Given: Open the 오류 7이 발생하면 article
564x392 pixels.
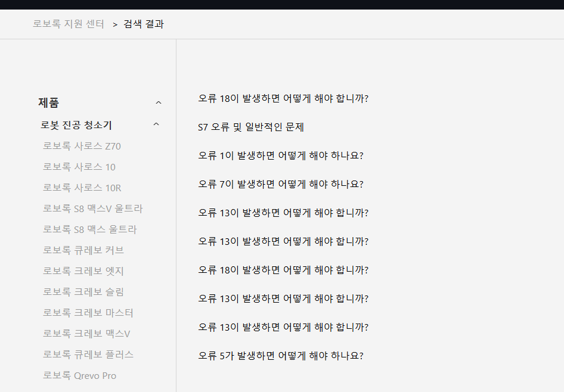Looking at the screenshot, I should click(281, 184).
